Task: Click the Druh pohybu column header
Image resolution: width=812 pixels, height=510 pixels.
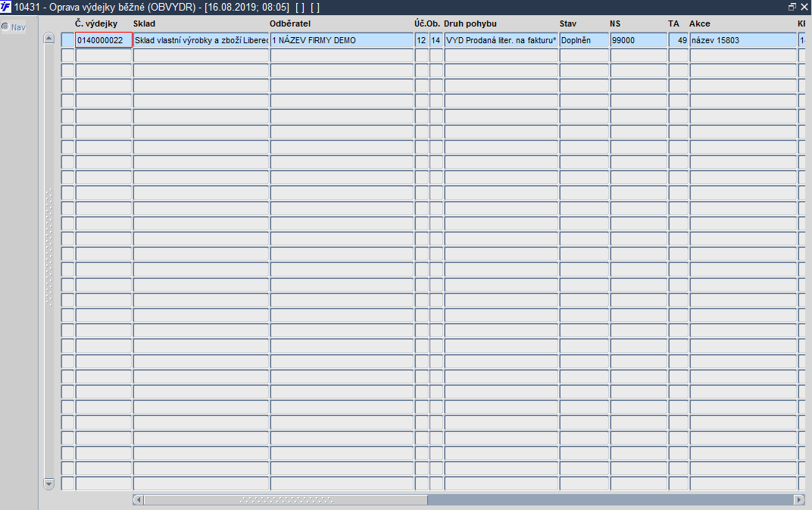Action: point(470,23)
